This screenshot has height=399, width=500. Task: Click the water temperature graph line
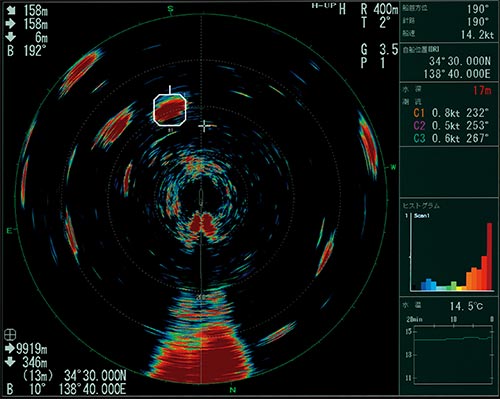coord(453,339)
